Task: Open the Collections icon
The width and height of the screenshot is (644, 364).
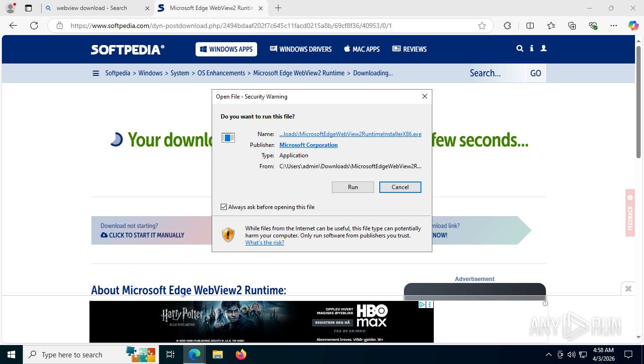Action: click(x=572, y=26)
